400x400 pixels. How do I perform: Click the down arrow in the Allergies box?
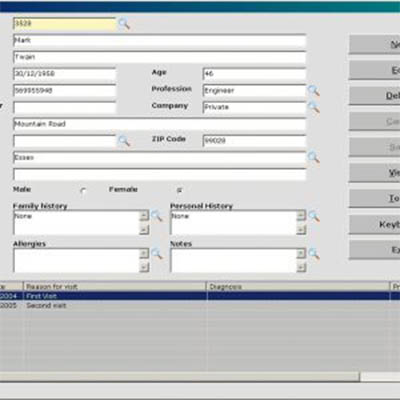coord(144,267)
